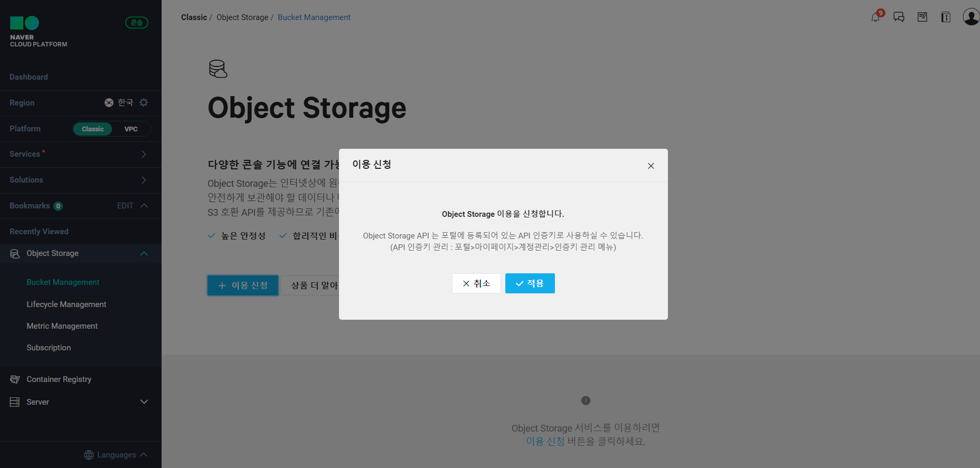The width and height of the screenshot is (980, 468).
Task: Open Metric Management
Action: [62, 326]
